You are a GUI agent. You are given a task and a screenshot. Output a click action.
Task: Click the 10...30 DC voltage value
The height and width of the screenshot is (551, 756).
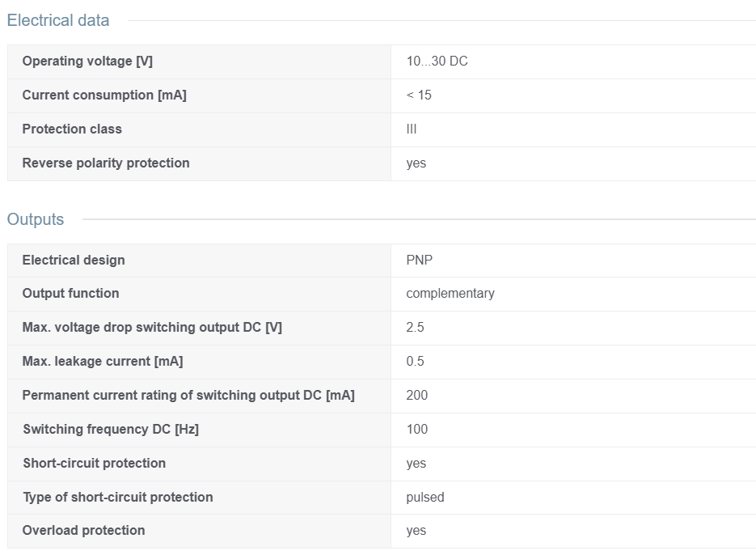437,61
